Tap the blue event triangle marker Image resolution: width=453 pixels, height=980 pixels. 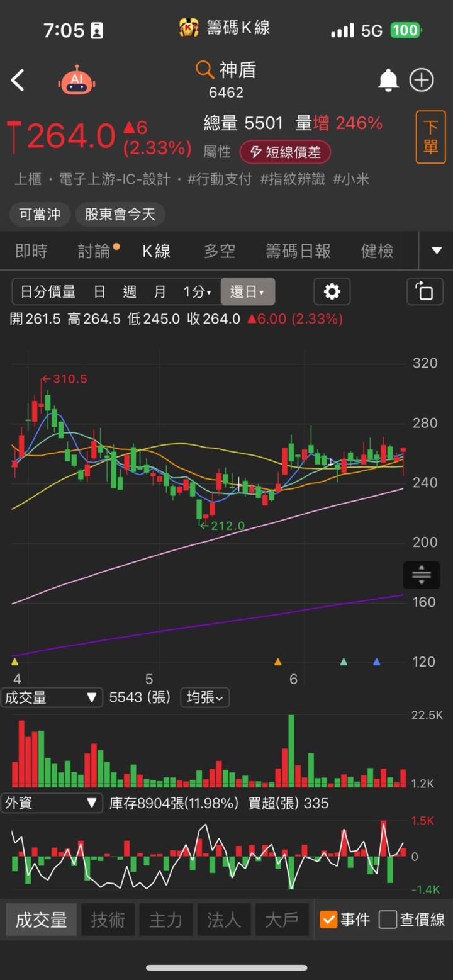coord(376,662)
